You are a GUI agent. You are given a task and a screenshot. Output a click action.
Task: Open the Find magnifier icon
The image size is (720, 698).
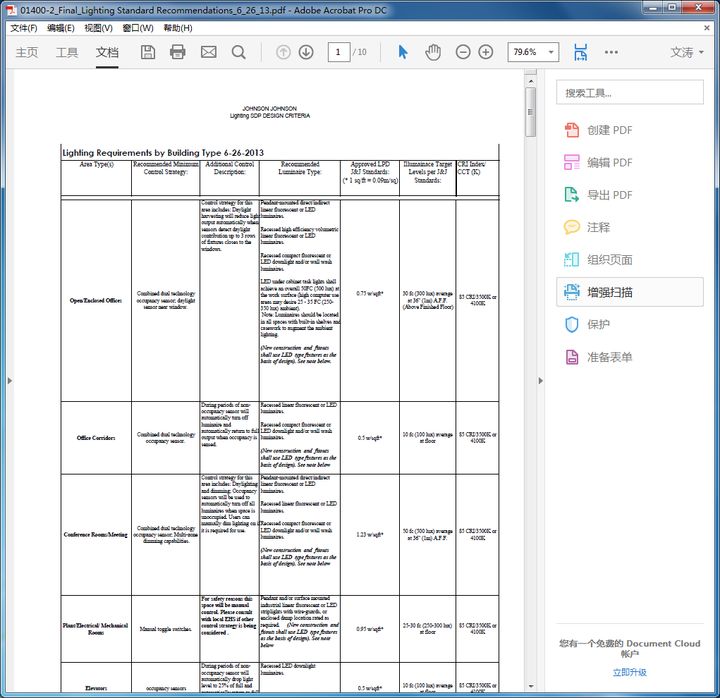pyautogui.click(x=239, y=52)
